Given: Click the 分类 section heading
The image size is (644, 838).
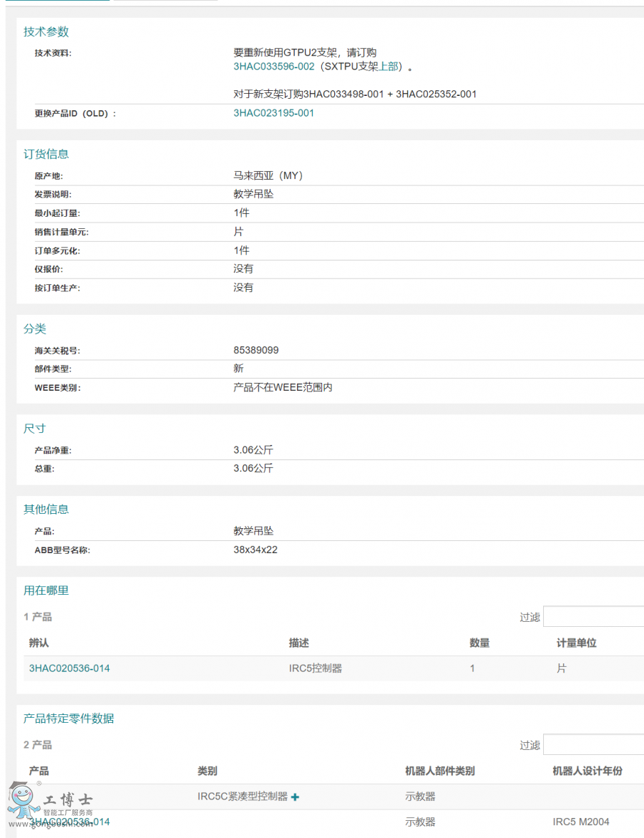Looking at the screenshot, I should click(x=34, y=329).
